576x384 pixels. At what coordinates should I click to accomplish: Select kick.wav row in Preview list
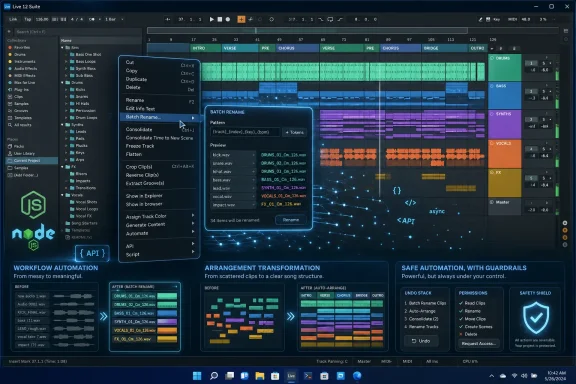coord(233,155)
